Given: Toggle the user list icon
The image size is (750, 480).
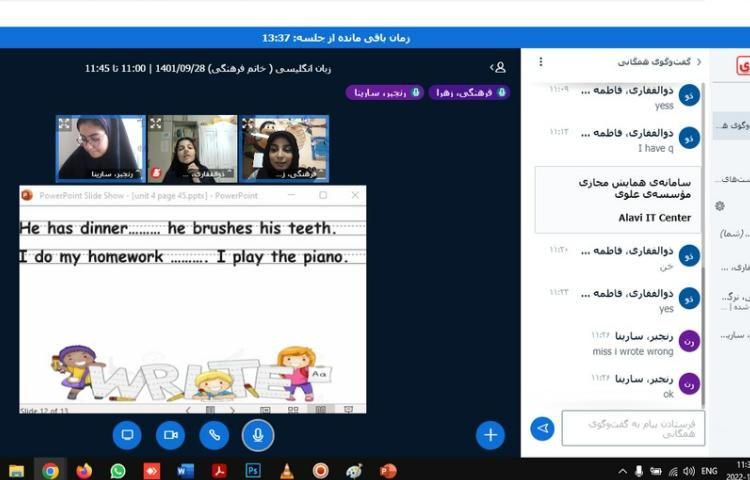Looking at the screenshot, I should point(498,67).
